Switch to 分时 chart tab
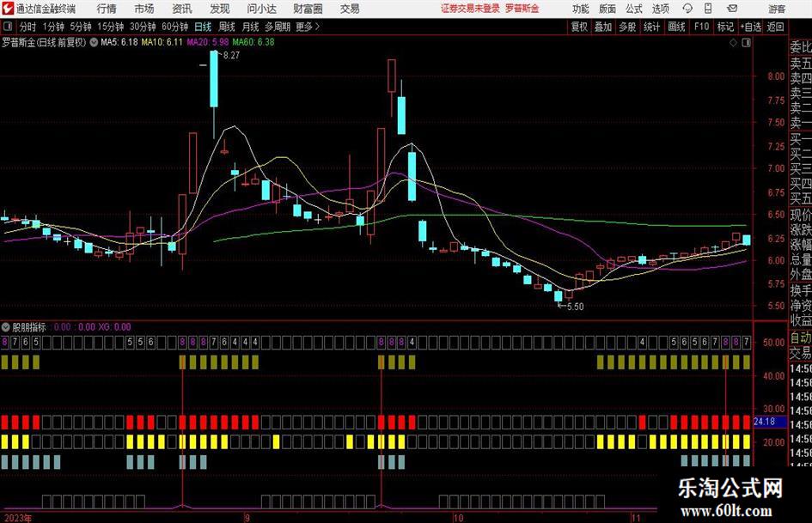The width and height of the screenshot is (812, 523). click(x=28, y=27)
